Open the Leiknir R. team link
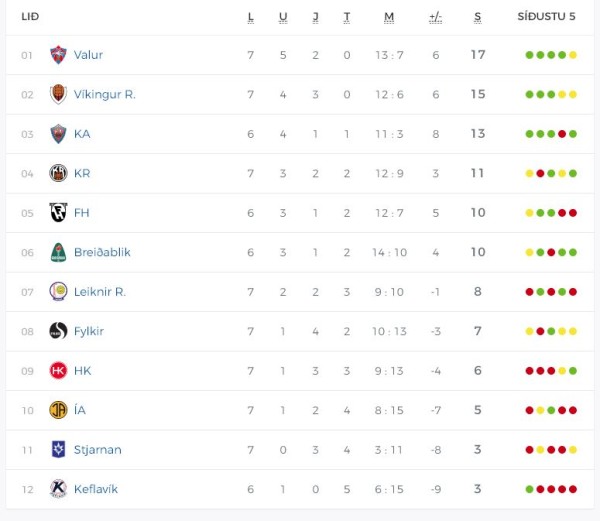Screen dimensions: 600x521 (99, 292)
